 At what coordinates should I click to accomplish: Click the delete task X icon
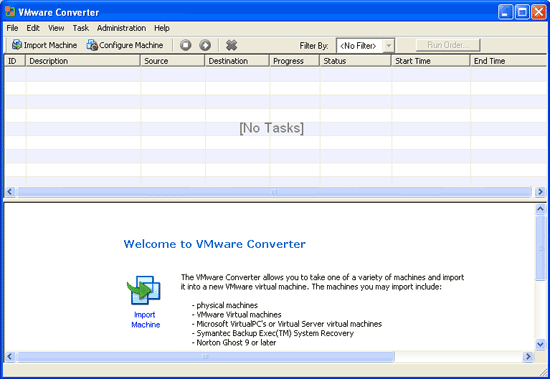(232, 45)
